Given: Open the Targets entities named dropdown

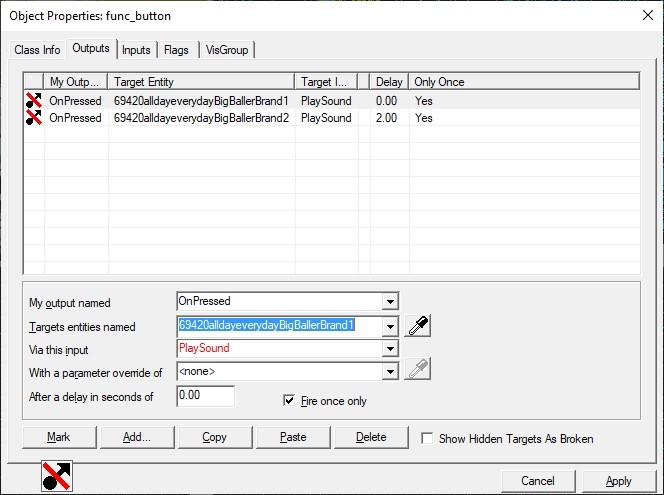Looking at the screenshot, I should pos(391,326).
